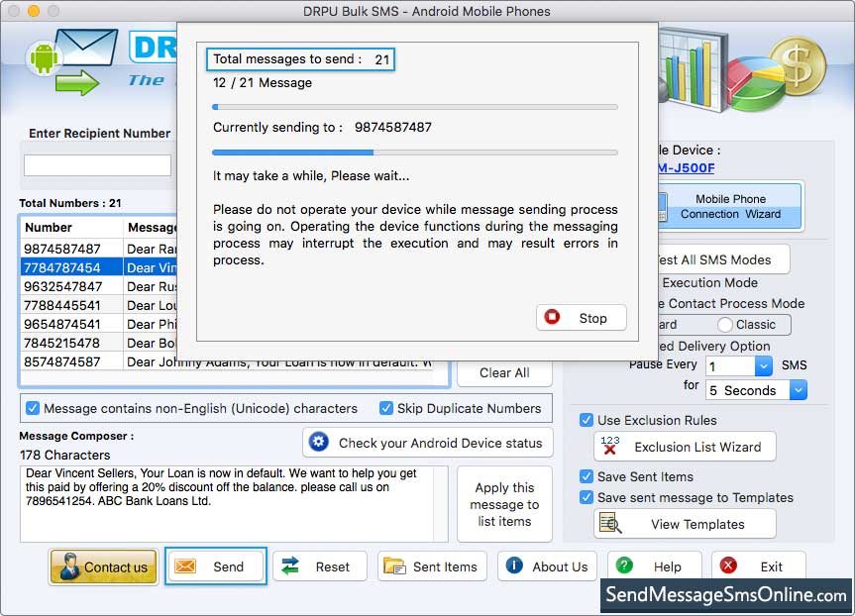Select the row with number 9874587487

click(99, 249)
